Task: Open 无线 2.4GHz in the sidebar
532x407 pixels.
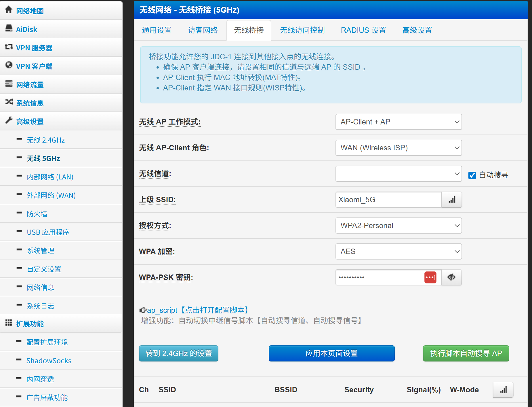Action: (45, 140)
